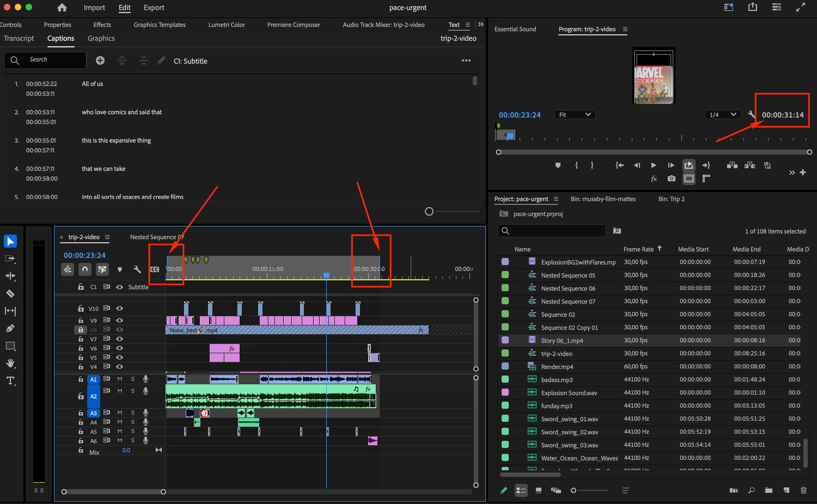Screen dimensions: 817x504
Task: Click Export in the top header
Action: 154,7
